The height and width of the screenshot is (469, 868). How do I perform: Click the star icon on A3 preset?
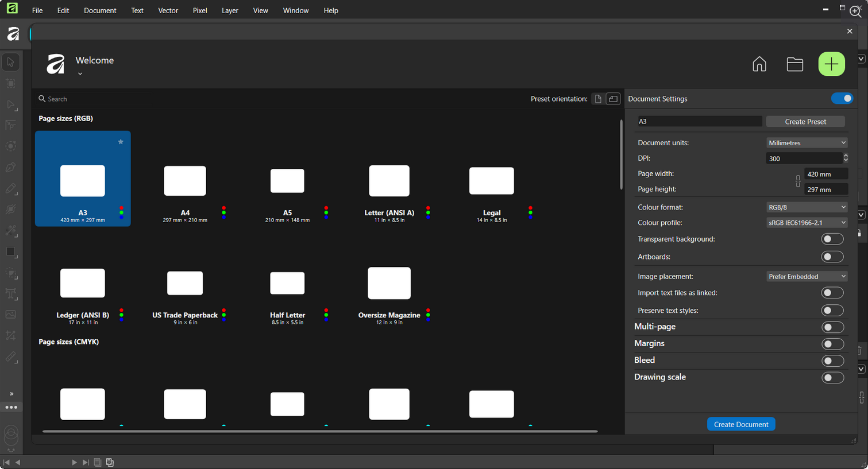tap(121, 142)
